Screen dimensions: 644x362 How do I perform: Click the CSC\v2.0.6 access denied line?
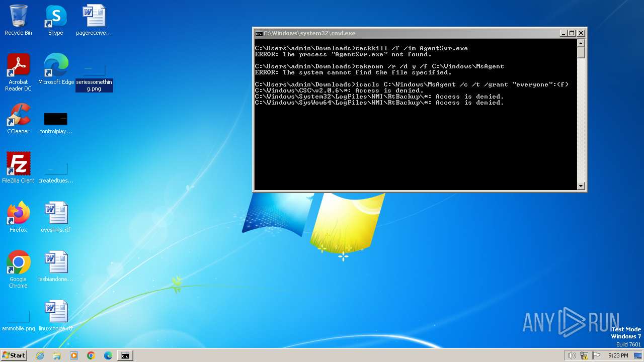pyautogui.click(x=339, y=90)
